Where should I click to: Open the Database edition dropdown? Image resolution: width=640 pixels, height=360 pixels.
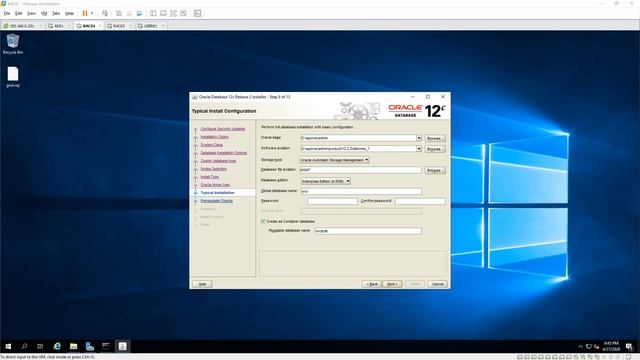(x=326, y=181)
